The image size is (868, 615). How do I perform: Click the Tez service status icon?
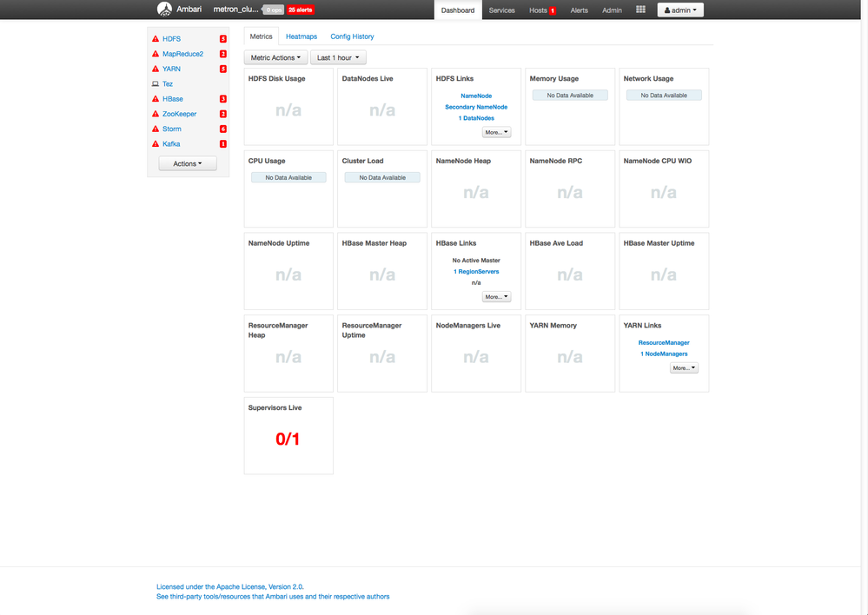click(x=156, y=83)
